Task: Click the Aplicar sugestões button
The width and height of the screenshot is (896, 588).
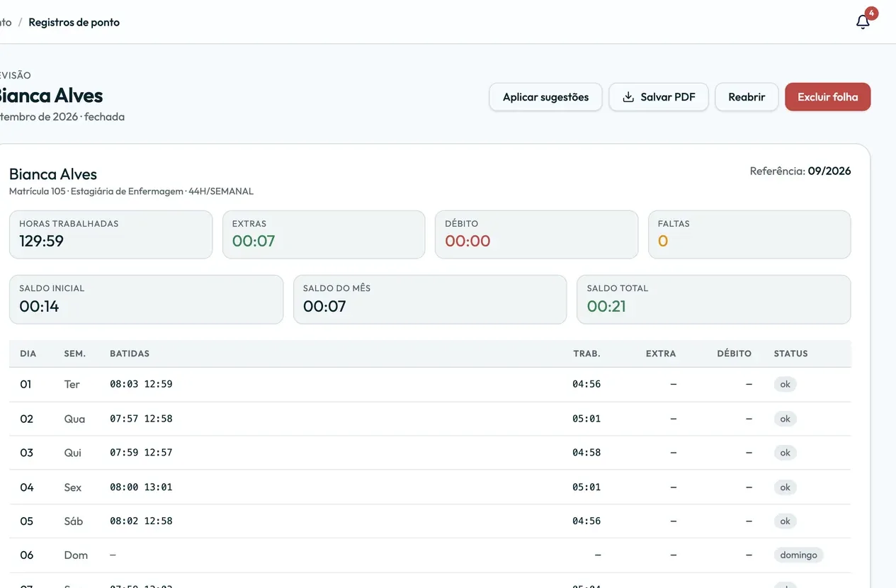Action: click(545, 97)
